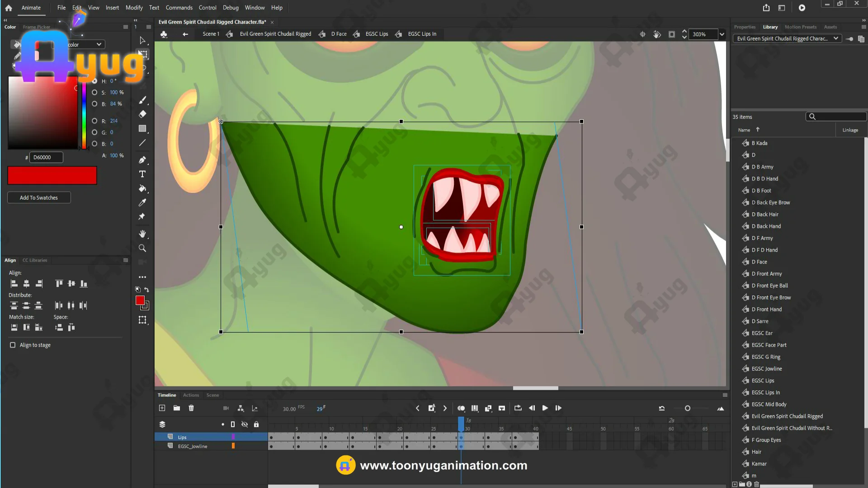Enable Align to stage checkbox
The image size is (868, 488).
[13, 345]
